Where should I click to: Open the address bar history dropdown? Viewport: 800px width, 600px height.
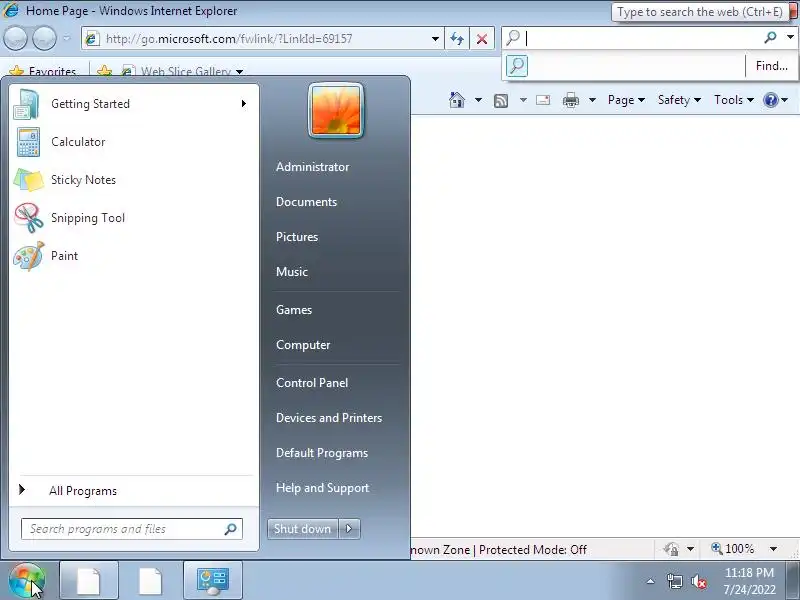435,39
